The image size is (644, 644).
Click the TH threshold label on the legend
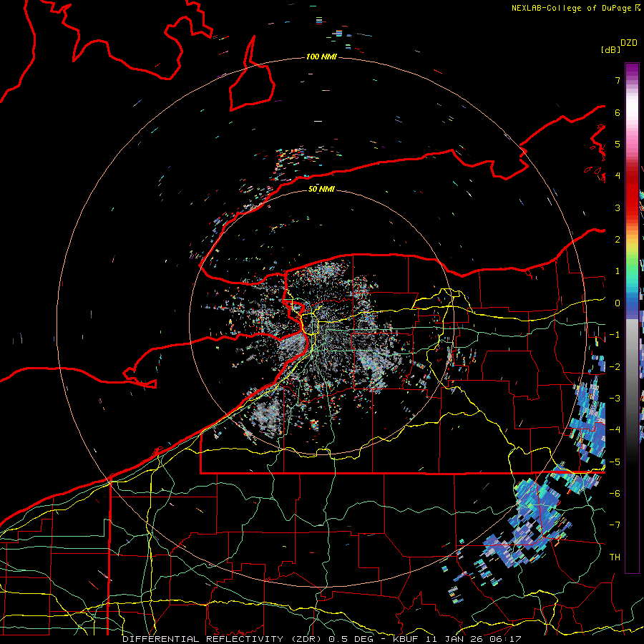(x=615, y=557)
